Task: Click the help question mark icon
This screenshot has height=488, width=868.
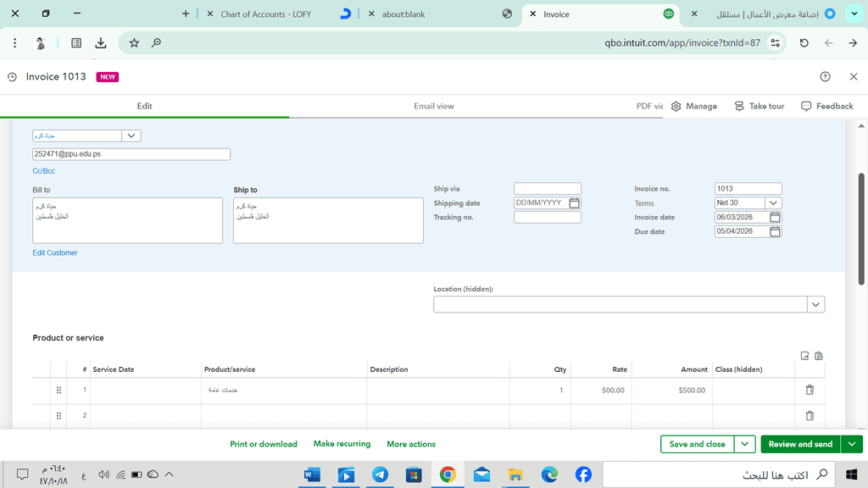Action: (x=825, y=77)
